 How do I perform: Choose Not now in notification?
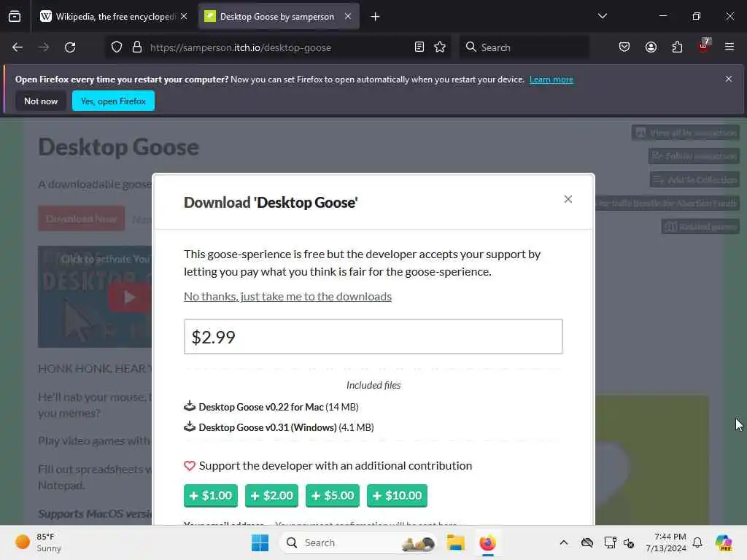(x=41, y=101)
